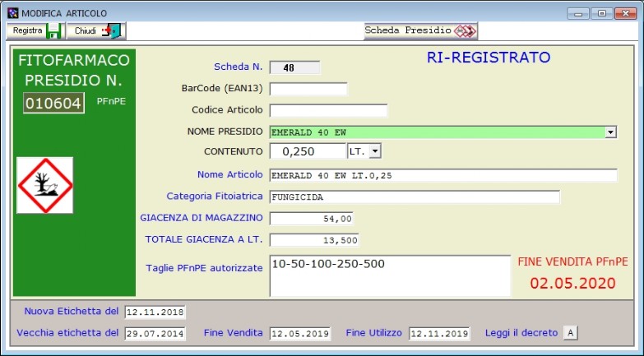Click the NOME PRESIDIO combo box EMERALD 40 EW
This screenshot has height=356, width=644.
pos(442,132)
